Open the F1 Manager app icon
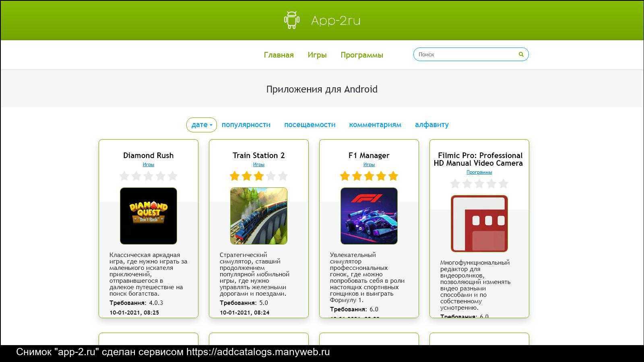 pos(369,216)
